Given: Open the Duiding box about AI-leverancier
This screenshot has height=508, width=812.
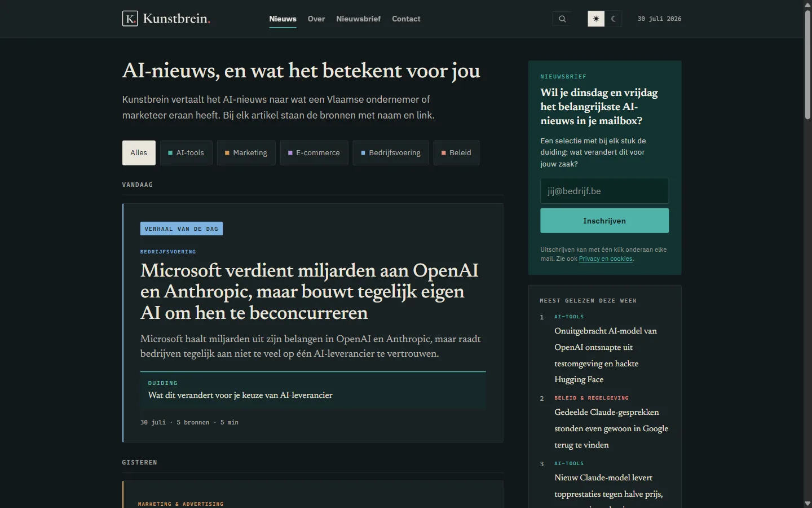Looking at the screenshot, I should point(313,390).
